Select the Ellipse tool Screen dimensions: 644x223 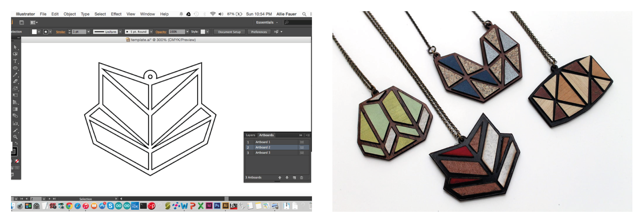pos(15,68)
